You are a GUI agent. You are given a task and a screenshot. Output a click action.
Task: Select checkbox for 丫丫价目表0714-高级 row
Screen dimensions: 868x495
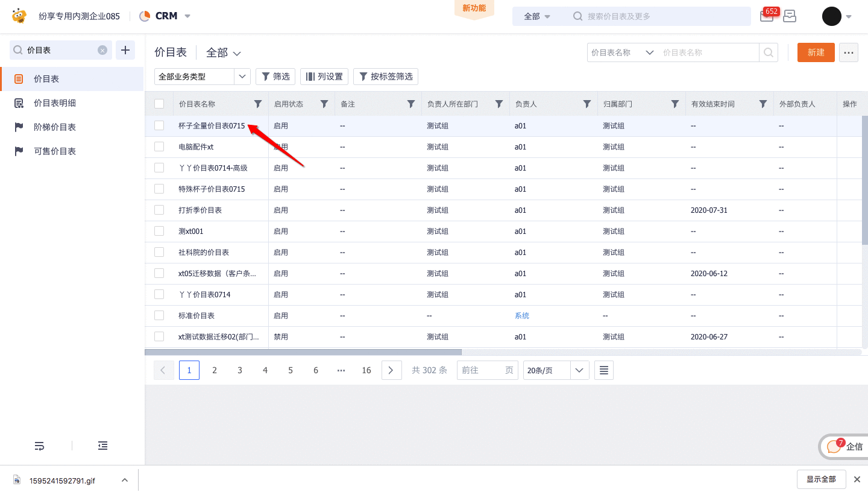[x=159, y=168]
